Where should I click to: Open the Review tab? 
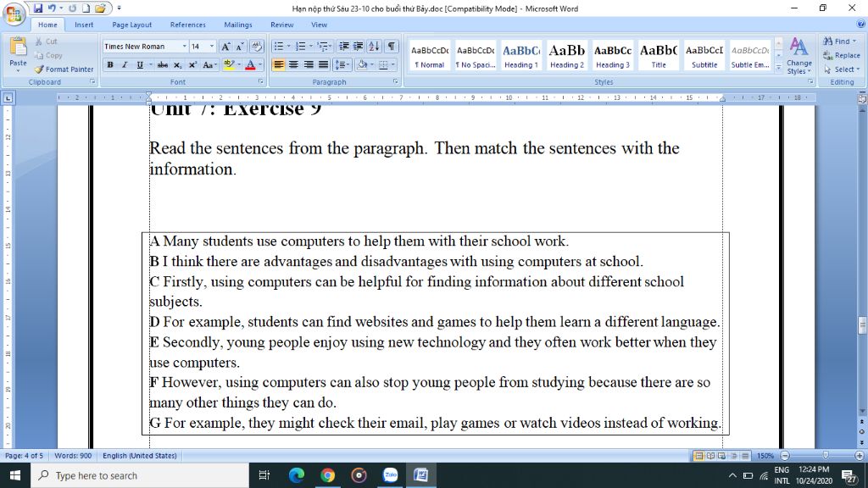[281, 25]
